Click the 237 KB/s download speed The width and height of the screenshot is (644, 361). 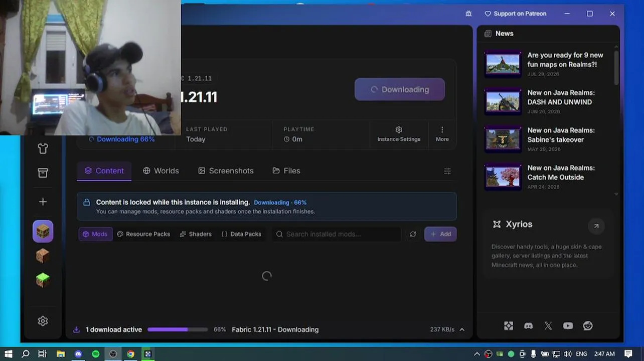[x=442, y=329]
